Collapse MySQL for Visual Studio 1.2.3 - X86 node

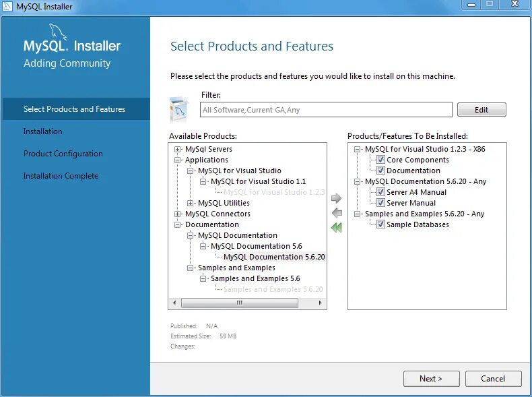click(x=357, y=149)
